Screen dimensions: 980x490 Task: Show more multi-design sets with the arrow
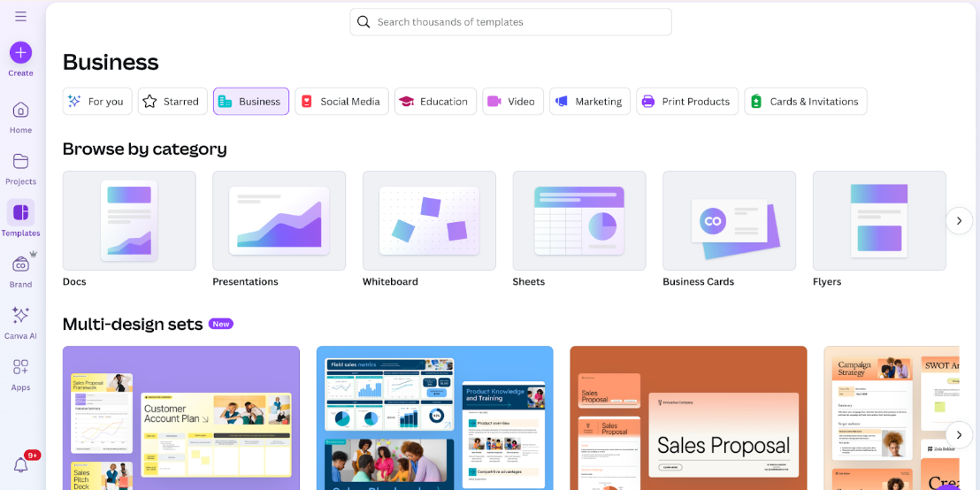click(x=959, y=434)
